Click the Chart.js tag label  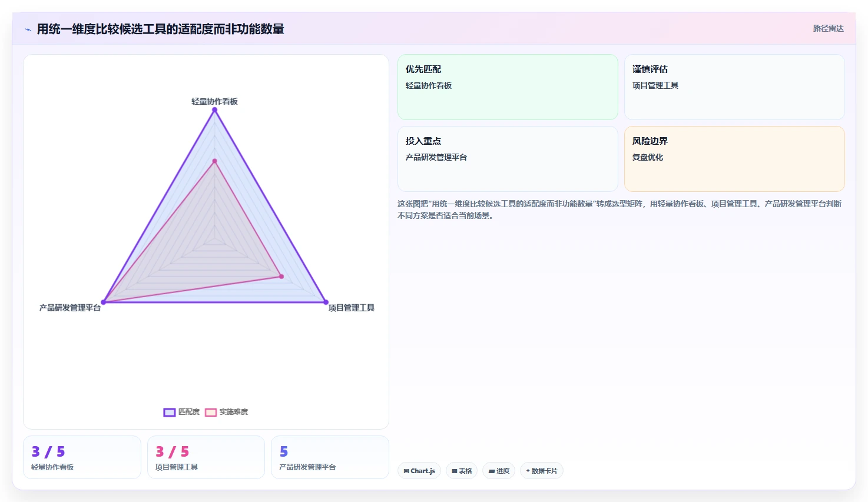point(423,471)
